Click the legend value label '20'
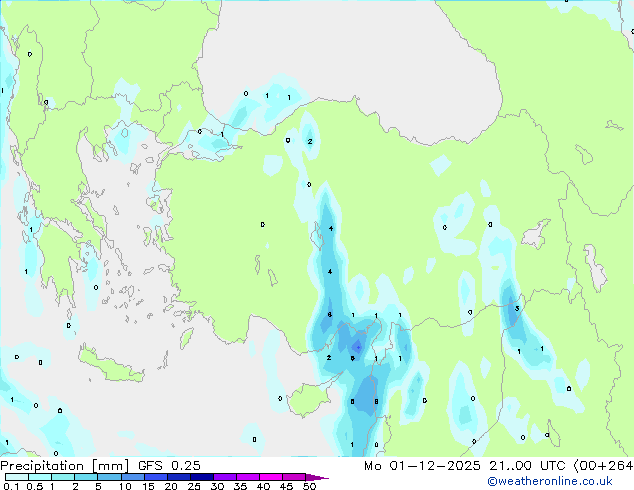Screen dimensions: 634x490 [171, 486]
